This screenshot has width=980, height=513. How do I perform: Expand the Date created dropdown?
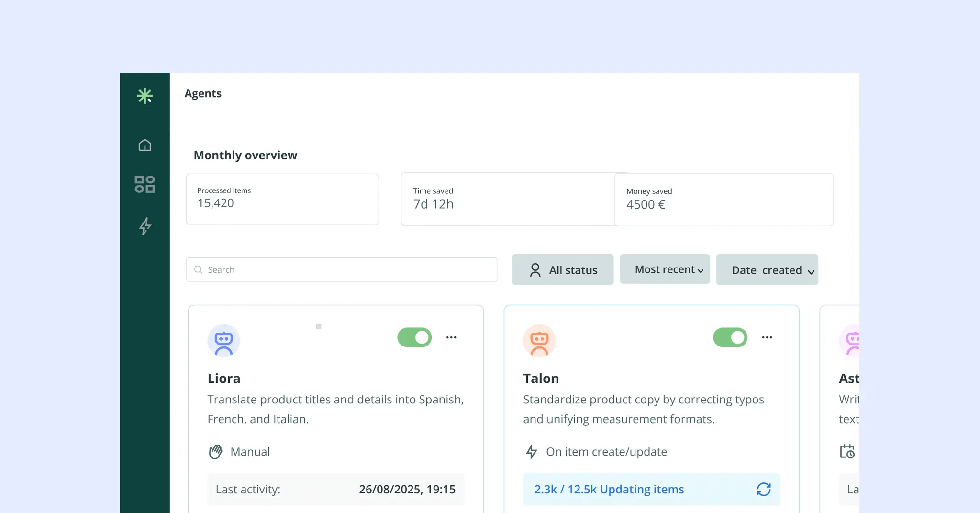pyautogui.click(x=767, y=269)
